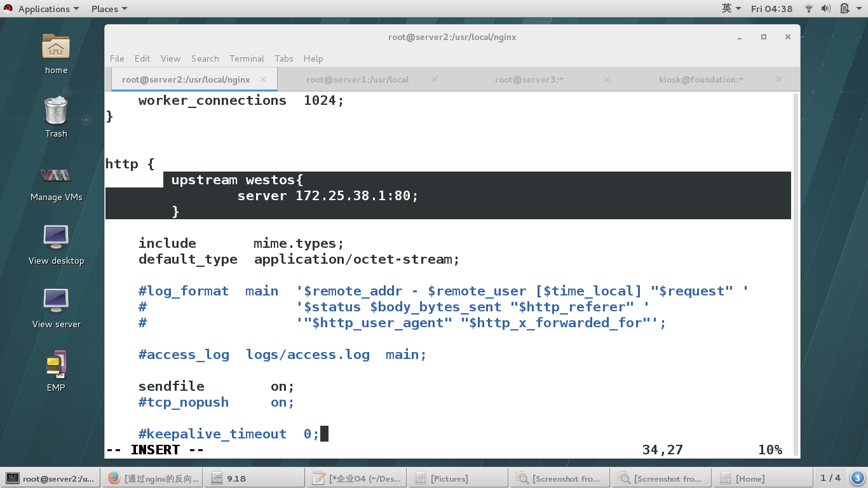Select the root@server2:/usr/local/nginx tab

click(186, 79)
